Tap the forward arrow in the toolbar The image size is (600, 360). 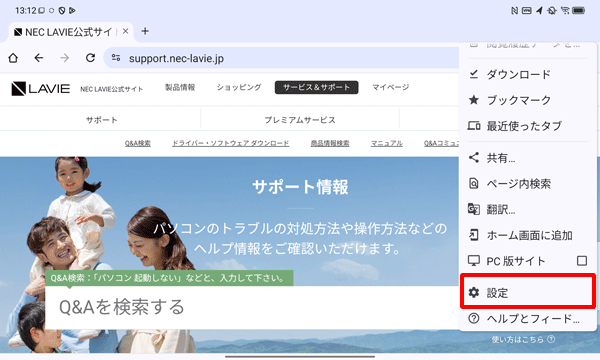[65, 58]
